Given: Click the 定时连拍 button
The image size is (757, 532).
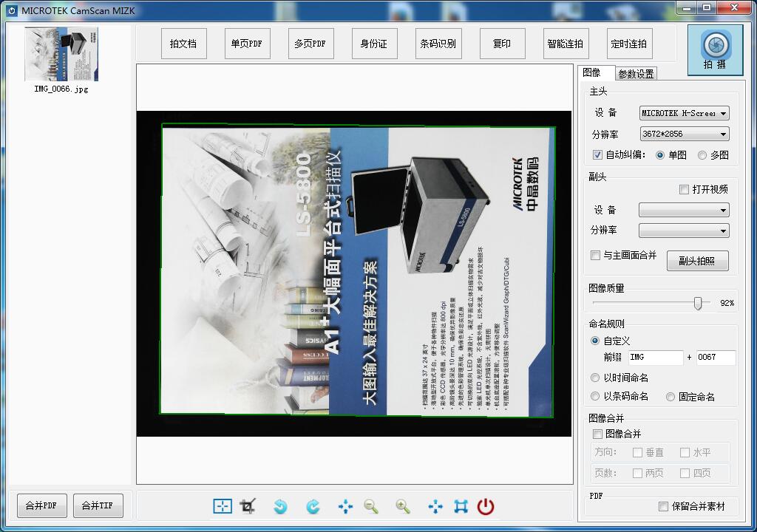Looking at the screenshot, I should pos(629,44).
